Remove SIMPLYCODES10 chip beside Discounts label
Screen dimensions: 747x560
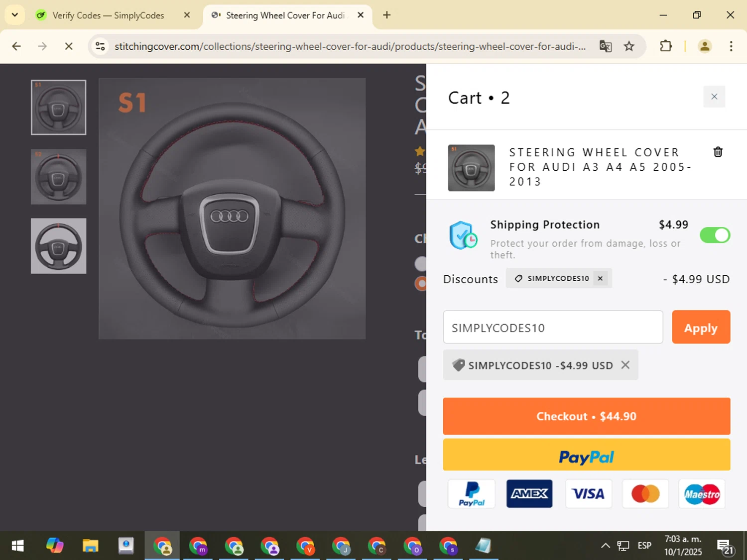pos(600,278)
